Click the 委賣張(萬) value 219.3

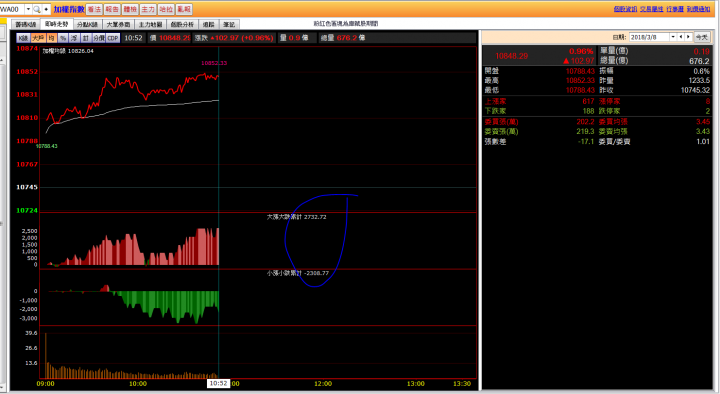click(x=585, y=132)
